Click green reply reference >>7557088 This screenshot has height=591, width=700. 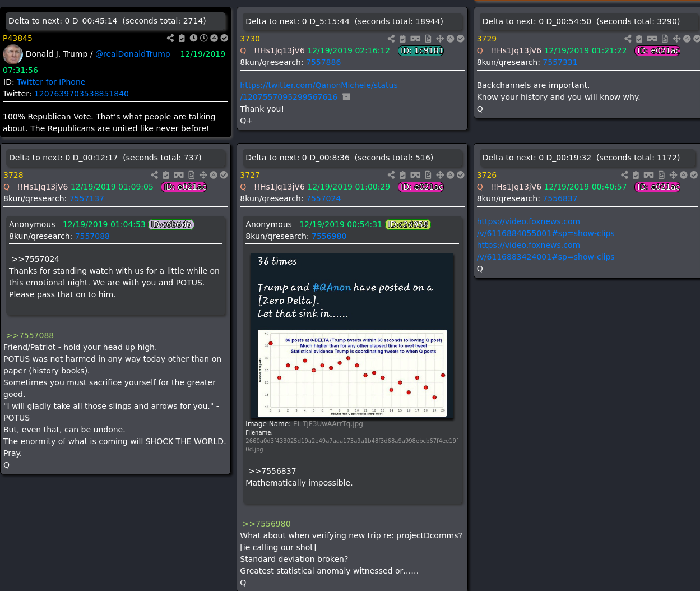30,335
